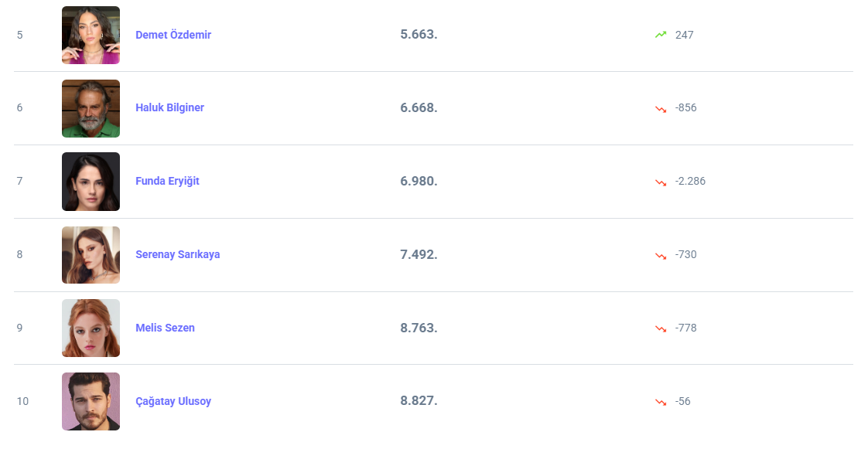Click the -2.286 rank change value

(690, 181)
